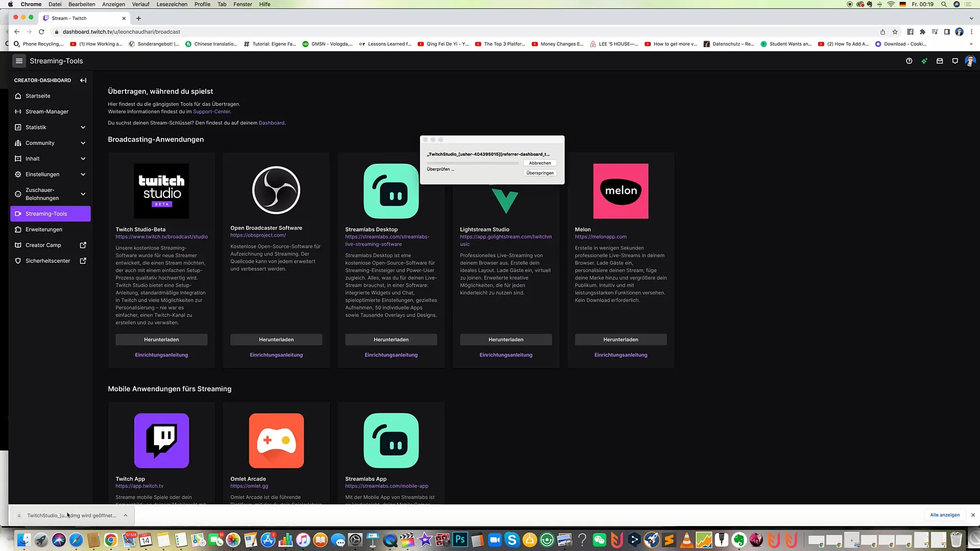Image resolution: width=980 pixels, height=551 pixels.
Task: Expand the Einstellungen sidebar section
Action: pos(83,174)
